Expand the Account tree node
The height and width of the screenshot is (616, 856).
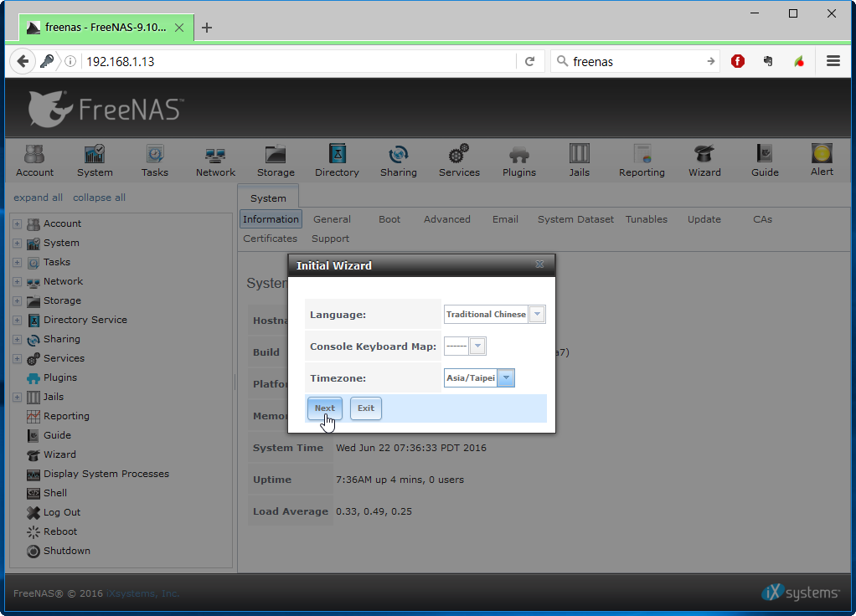tap(17, 223)
